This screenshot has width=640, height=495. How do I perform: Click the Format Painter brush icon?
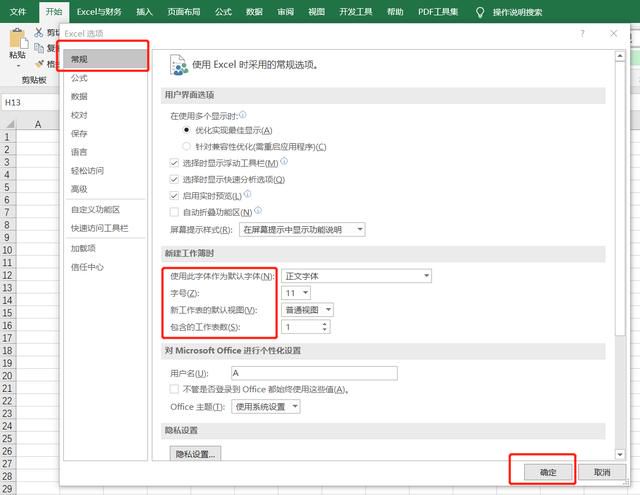(x=39, y=64)
